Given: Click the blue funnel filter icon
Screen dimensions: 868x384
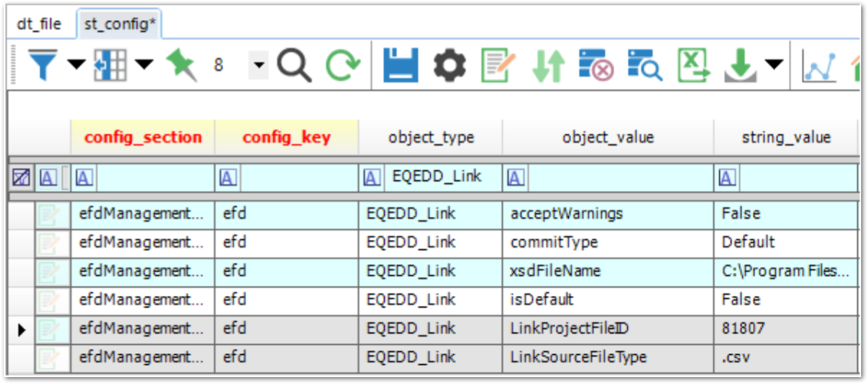Looking at the screenshot, I should click(43, 64).
